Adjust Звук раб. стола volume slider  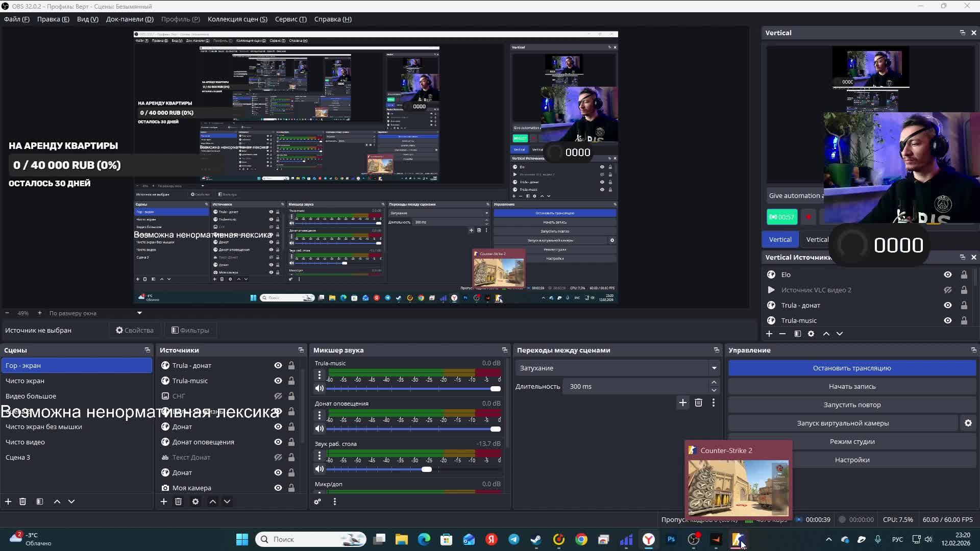tap(427, 469)
